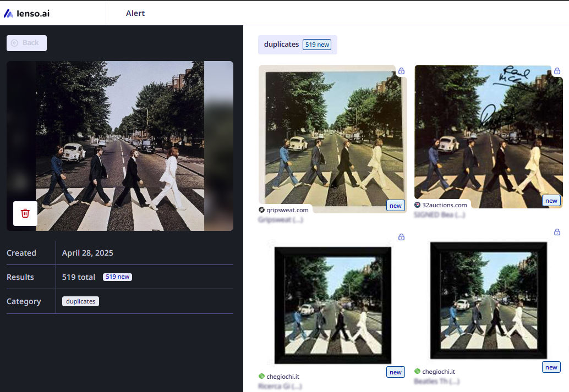
Task: Select the duplicates category tag
Action: pos(80,301)
